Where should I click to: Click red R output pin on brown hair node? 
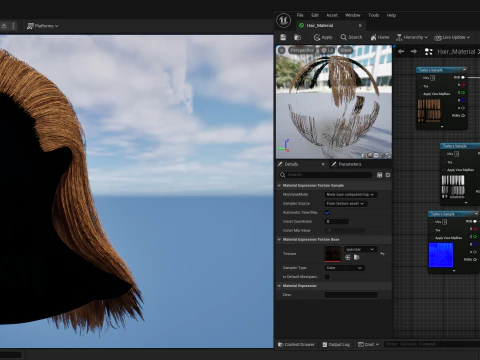click(x=463, y=85)
